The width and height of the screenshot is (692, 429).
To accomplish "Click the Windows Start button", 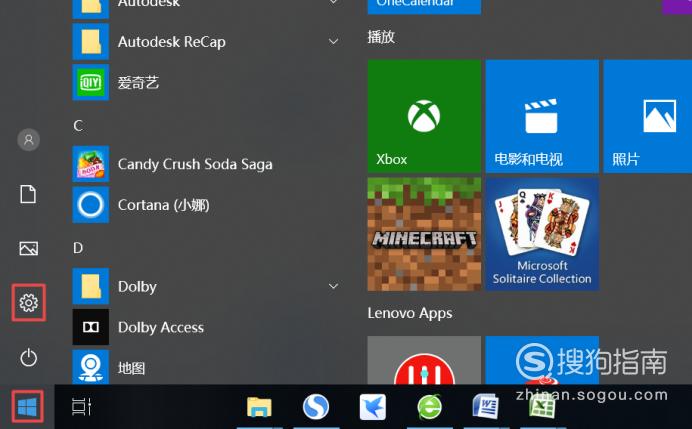I will point(27,406).
